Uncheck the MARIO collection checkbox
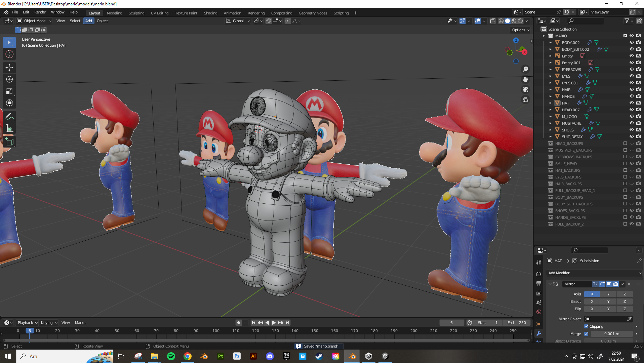Image resolution: width=644 pixels, height=363 pixels. coord(625,36)
